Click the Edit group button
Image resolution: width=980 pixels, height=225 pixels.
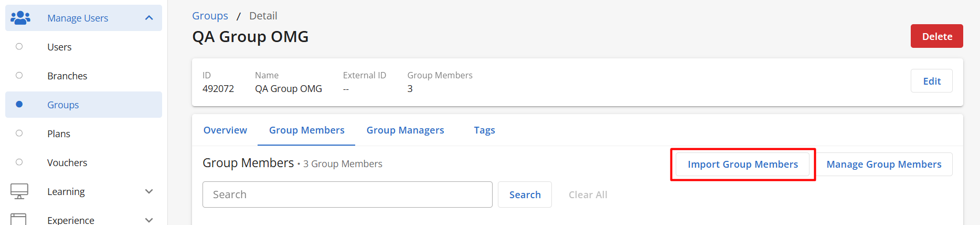[x=932, y=81]
